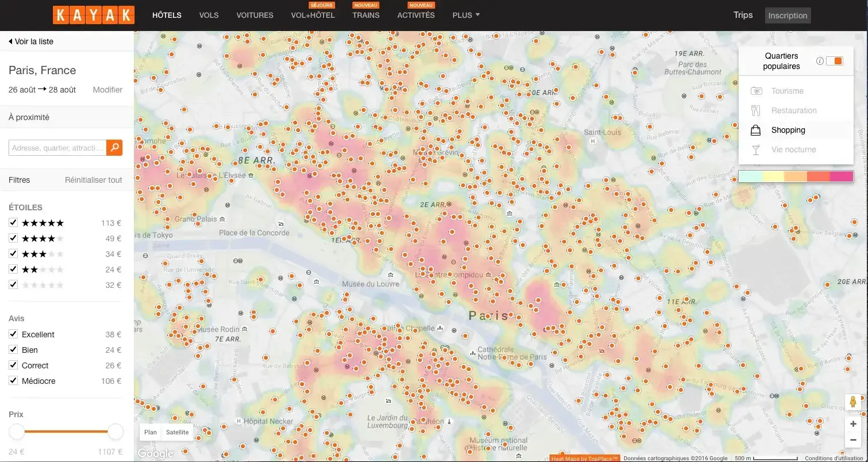
Task: Click the Hôpital Necker hospital icon
Action: click(239, 421)
